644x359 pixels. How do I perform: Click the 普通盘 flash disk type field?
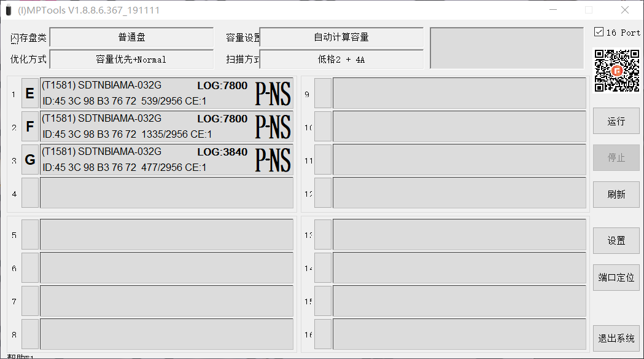click(131, 37)
